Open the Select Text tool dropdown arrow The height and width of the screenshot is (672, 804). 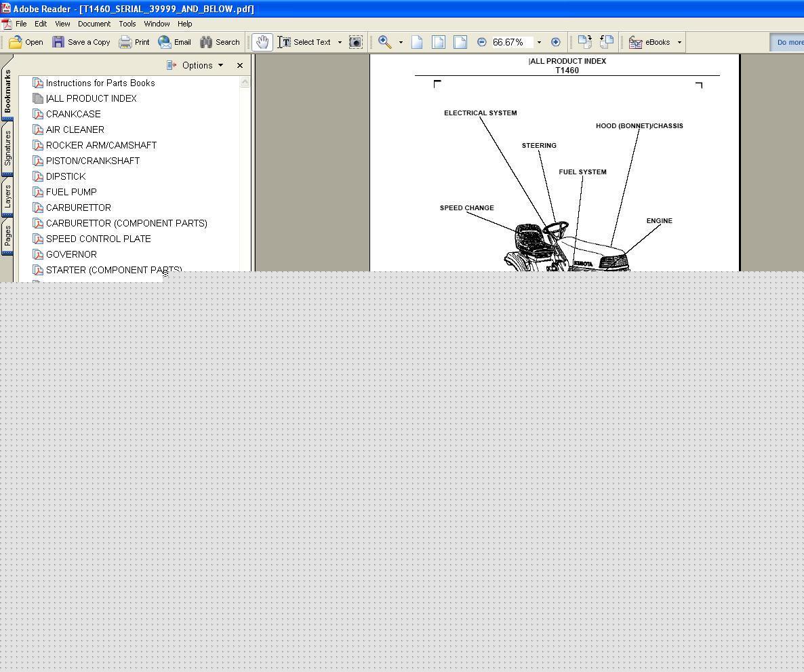click(x=340, y=43)
